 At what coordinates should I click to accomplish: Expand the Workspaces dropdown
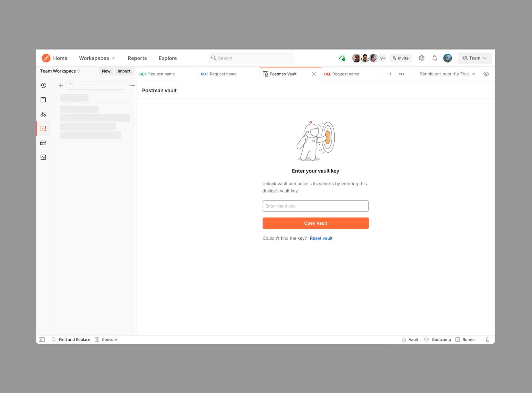[97, 58]
